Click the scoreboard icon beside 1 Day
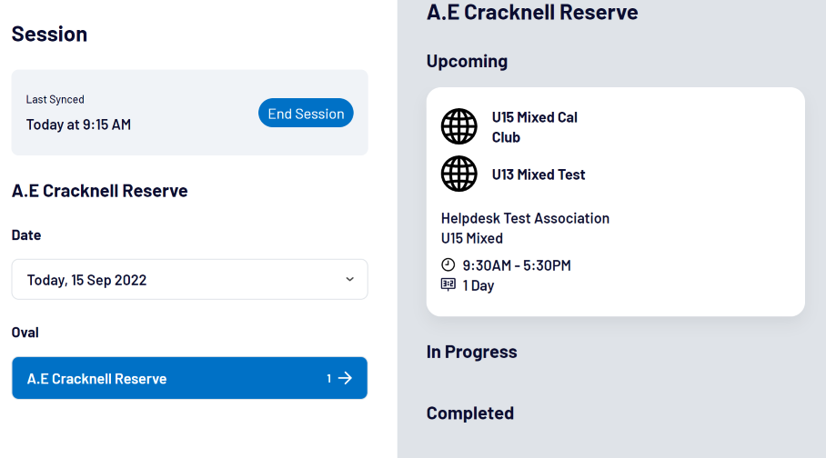This screenshot has height=458, width=826. (x=448, y=285)
